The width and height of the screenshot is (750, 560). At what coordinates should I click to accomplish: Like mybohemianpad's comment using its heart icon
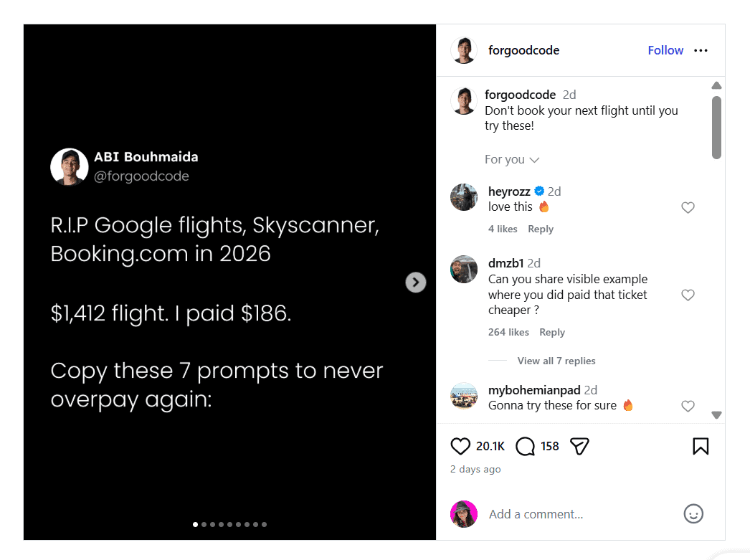click(688, 406)
